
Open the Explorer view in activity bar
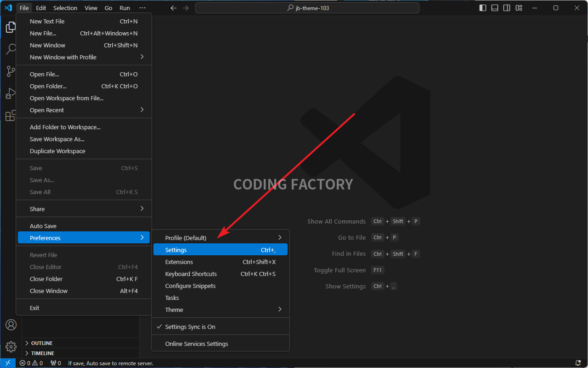[x=11, y=27]
